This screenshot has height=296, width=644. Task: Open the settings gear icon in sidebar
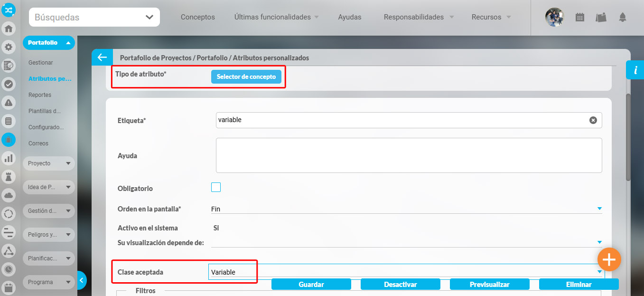pos(9,47)
